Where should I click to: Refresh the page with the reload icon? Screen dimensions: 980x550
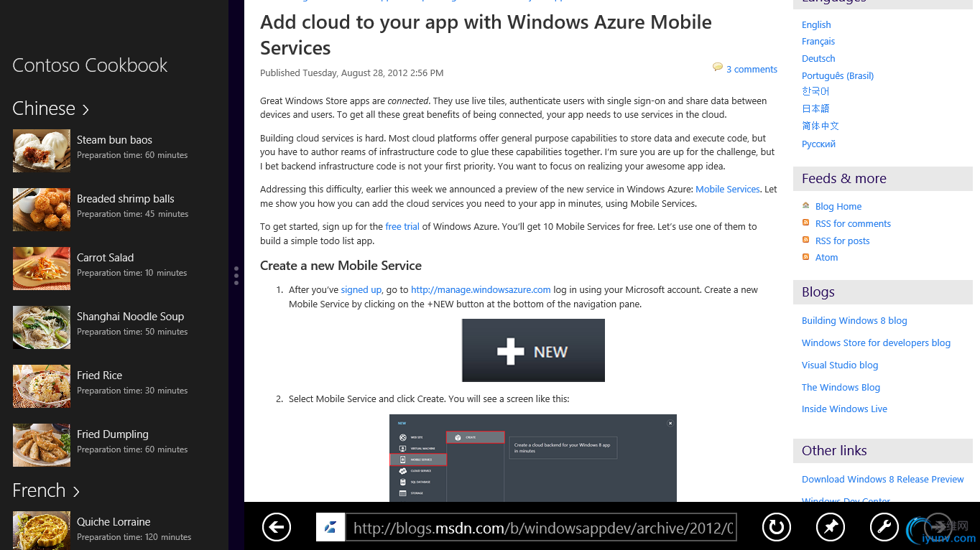[776, 528]
